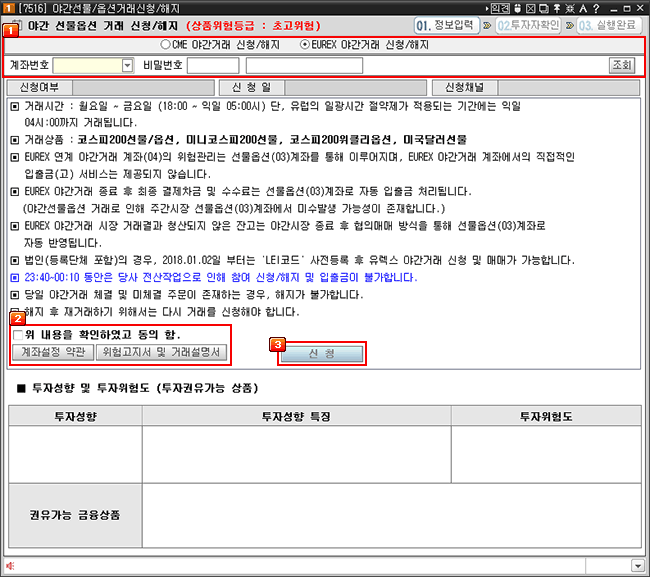Click the duplicate window icon in title bar
650x577 pixels.
tap(543, 8)
